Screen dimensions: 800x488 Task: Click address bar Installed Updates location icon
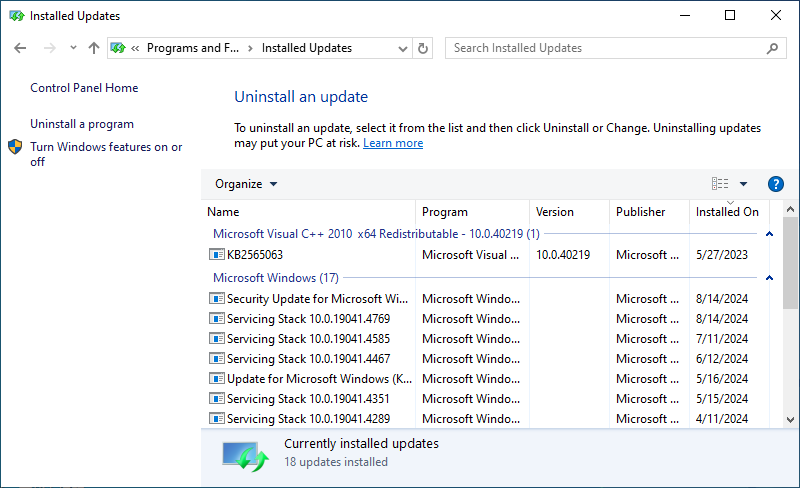point(118,48)
